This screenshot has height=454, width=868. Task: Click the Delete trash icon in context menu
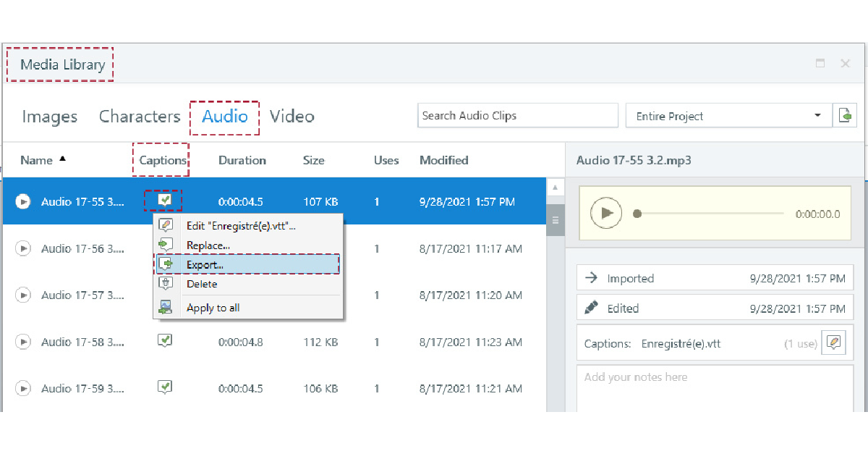(x=166, y=284)
